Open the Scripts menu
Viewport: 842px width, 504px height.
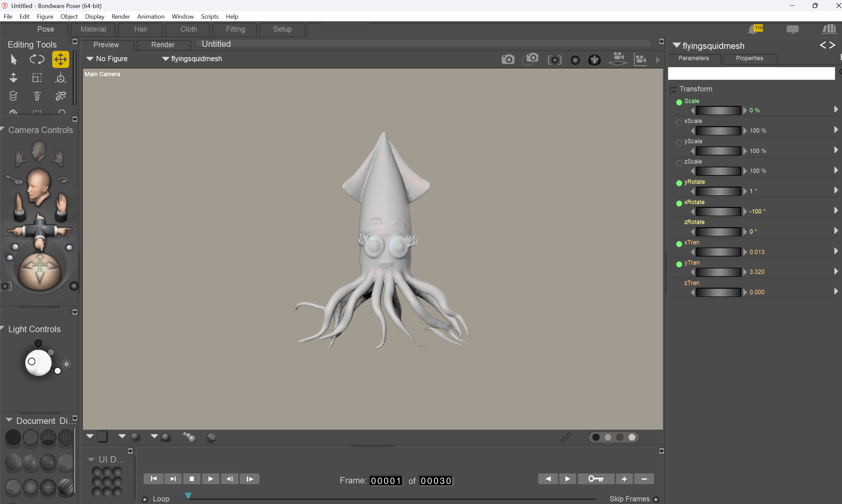coord(209,16)
